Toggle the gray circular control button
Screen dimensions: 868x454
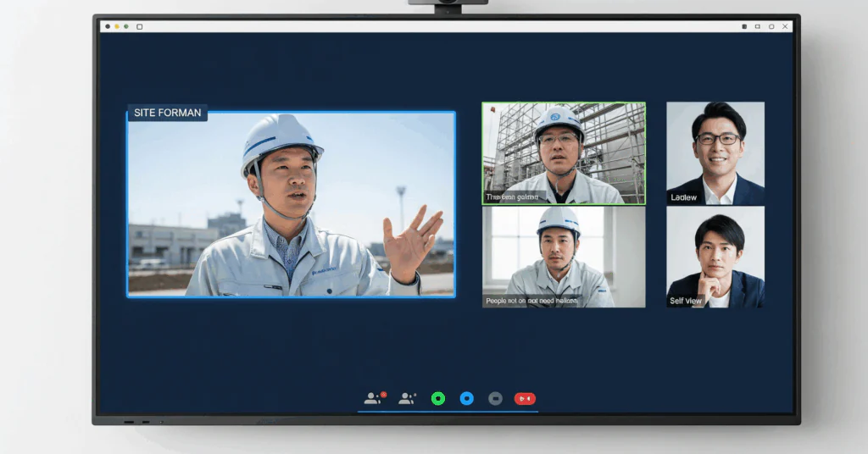pos(495,398)
